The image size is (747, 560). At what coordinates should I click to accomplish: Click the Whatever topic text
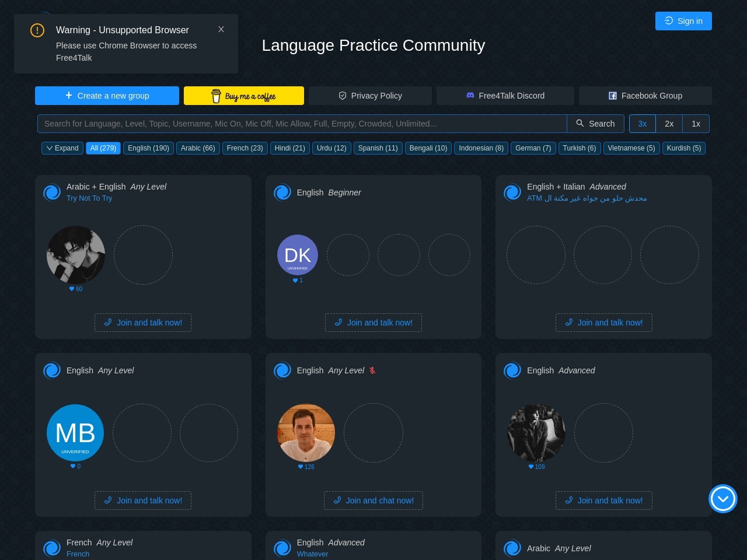coord(312,554)
